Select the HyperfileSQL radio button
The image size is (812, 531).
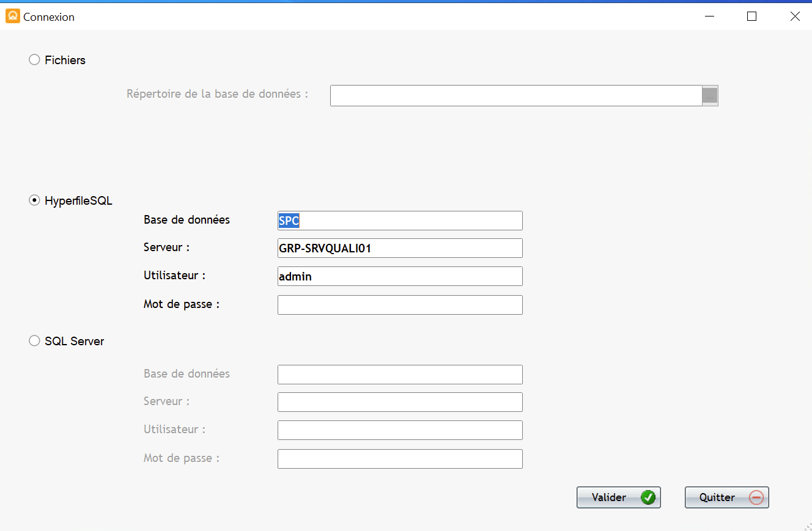[35, 200]
